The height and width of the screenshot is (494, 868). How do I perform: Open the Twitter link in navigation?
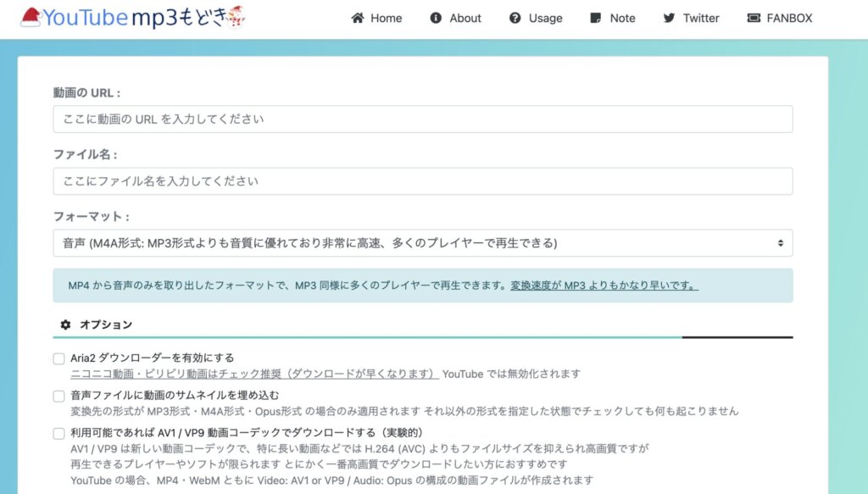tap(691, 19)
